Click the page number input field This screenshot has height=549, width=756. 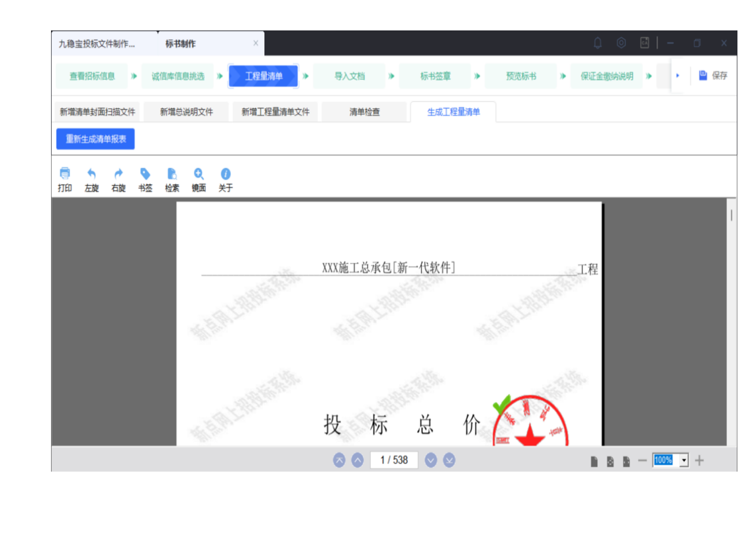pyautogui.click(x=394, y=460)
